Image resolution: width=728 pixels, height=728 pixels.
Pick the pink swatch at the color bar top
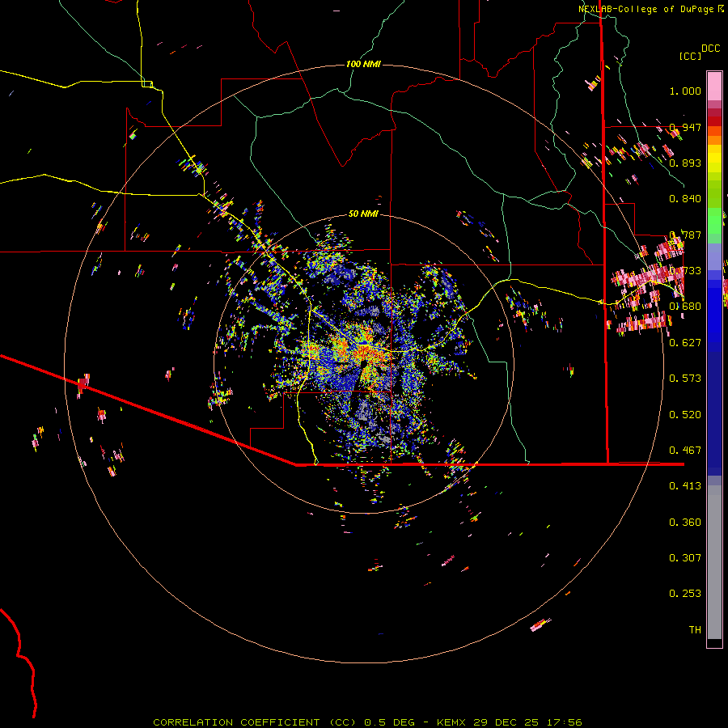[x=714, y=86]
